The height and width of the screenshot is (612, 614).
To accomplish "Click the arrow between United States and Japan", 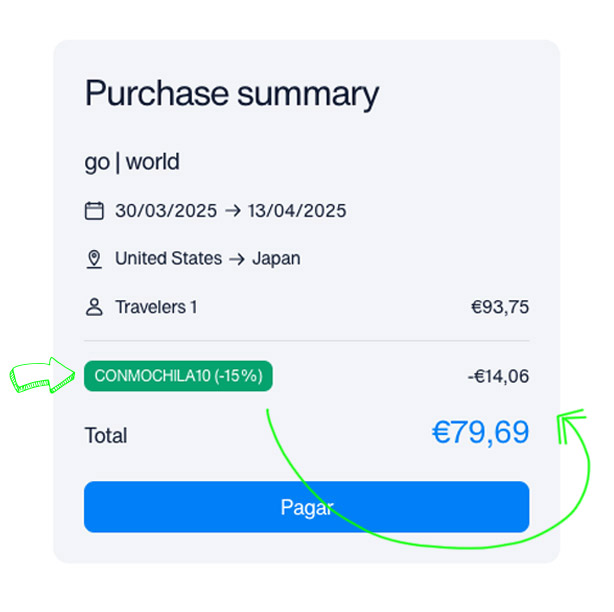I will [x=237, y=259].
